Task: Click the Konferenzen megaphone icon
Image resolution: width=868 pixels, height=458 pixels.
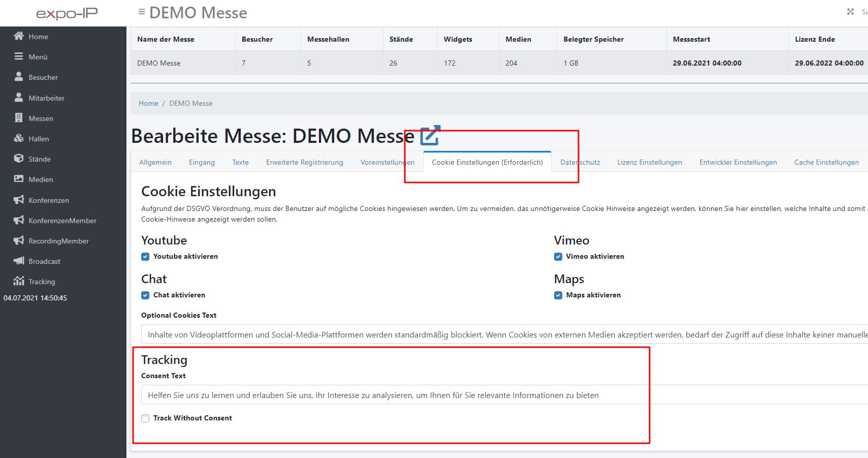Action: point(19,200)
